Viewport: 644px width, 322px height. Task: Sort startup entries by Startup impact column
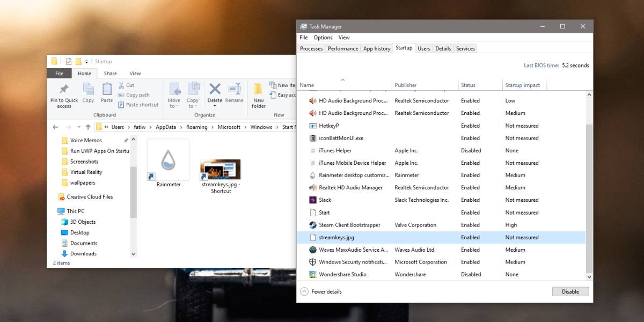click(524, 85)
